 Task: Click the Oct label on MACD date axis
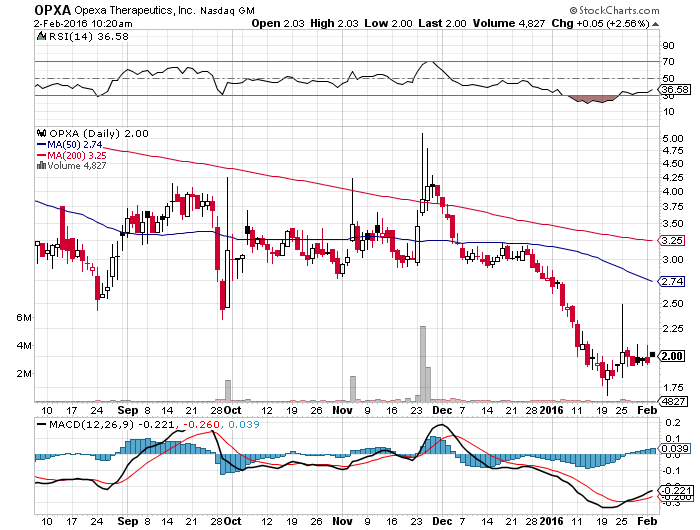pyautogui.click(x=232, y=521)
